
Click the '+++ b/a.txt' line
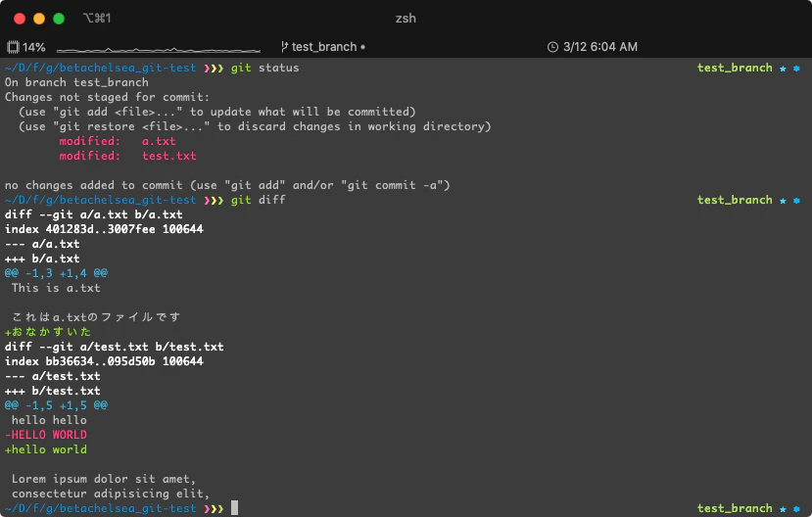click(x=42, y=258)
